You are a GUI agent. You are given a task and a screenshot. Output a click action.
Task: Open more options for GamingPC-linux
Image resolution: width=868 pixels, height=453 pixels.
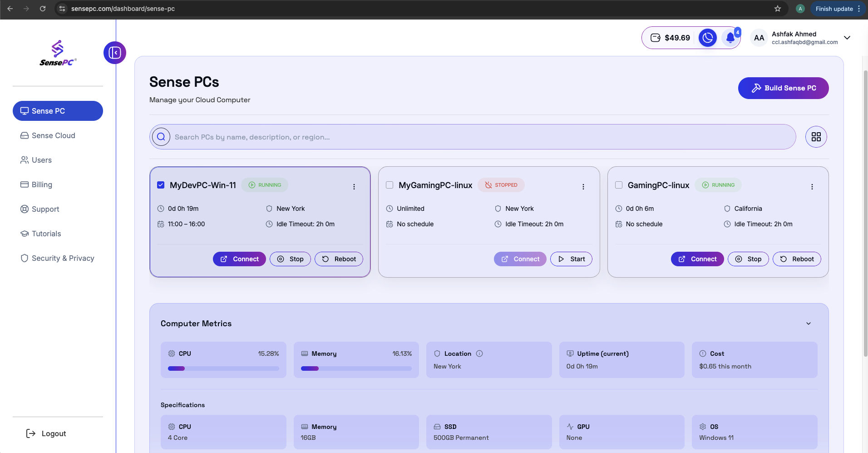pos(812,187)
